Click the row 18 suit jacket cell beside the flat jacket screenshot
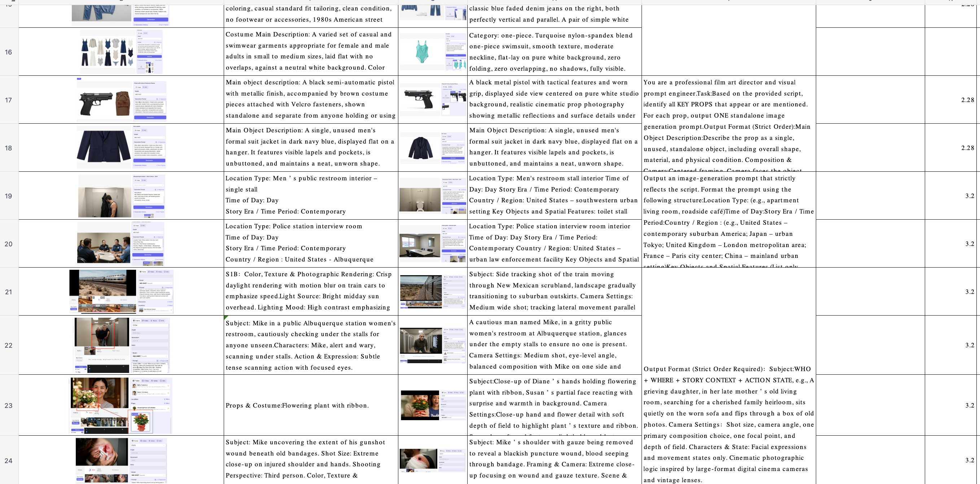The width and height of the screenshot is (980, 484). [311, 148]
